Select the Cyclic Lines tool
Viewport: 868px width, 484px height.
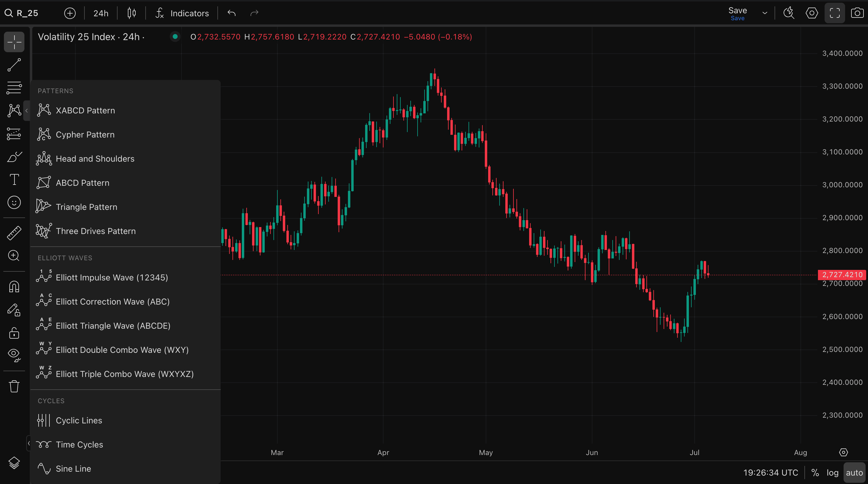click(x=125, y=420)
